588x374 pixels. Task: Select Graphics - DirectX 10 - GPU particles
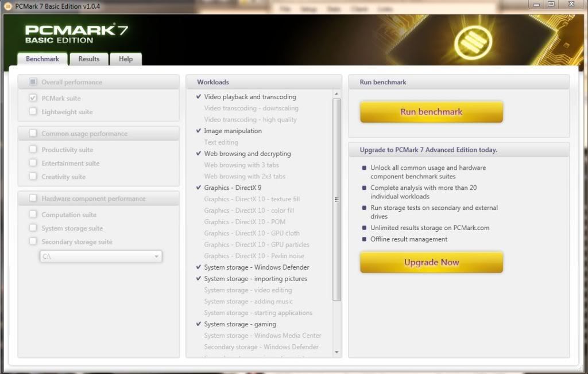(x=257, y=244)
